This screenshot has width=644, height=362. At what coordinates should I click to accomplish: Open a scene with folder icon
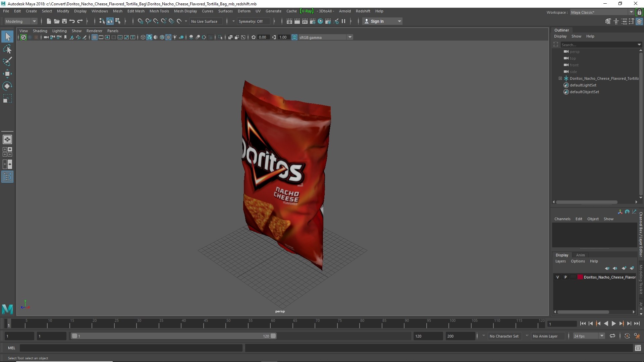(x=57, y=21)
